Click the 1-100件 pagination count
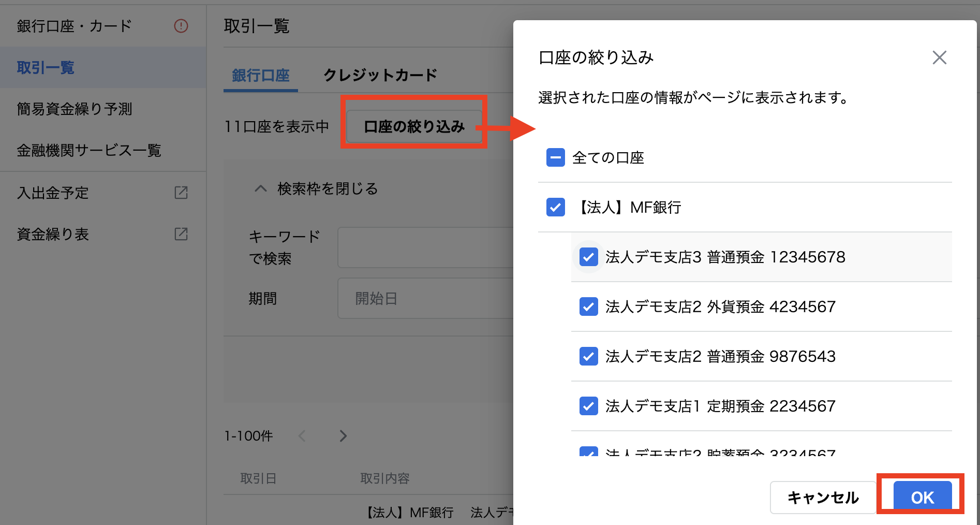The width and height of the screenshot is (980, 525). click(x=248, y=436)
